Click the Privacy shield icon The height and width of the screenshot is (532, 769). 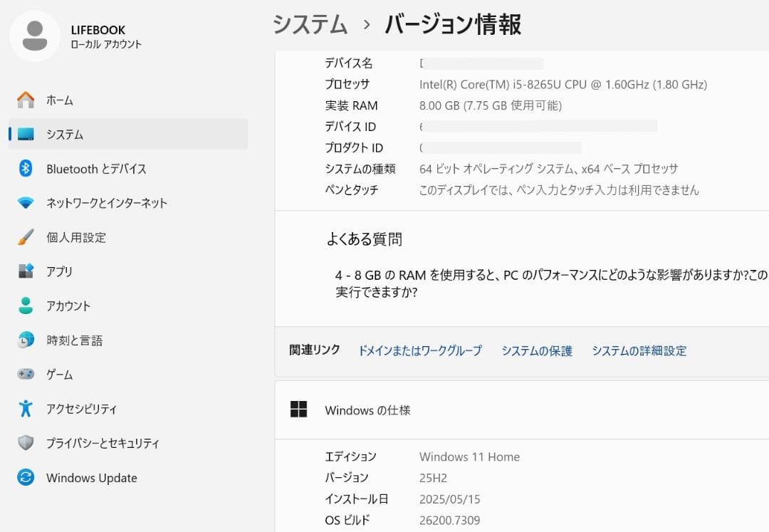26,443
